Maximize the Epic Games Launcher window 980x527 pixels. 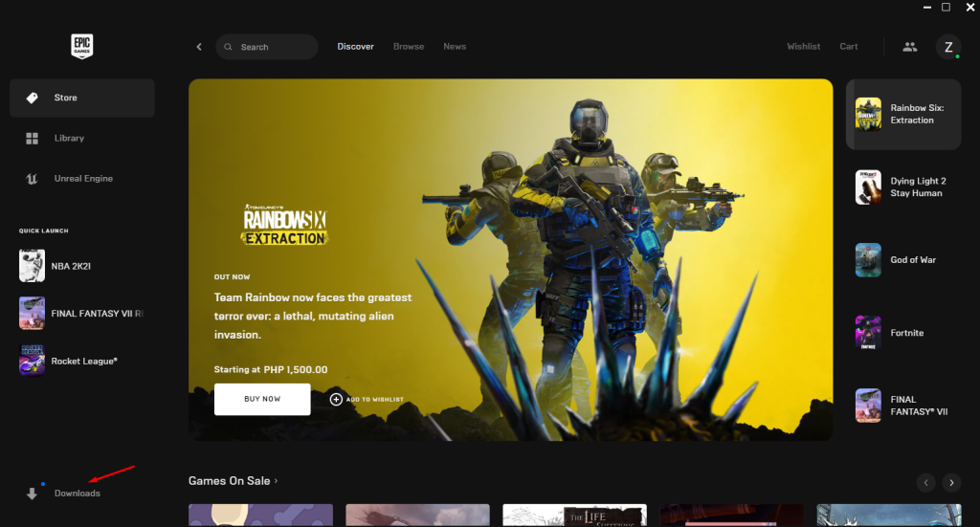coord(947,7)
